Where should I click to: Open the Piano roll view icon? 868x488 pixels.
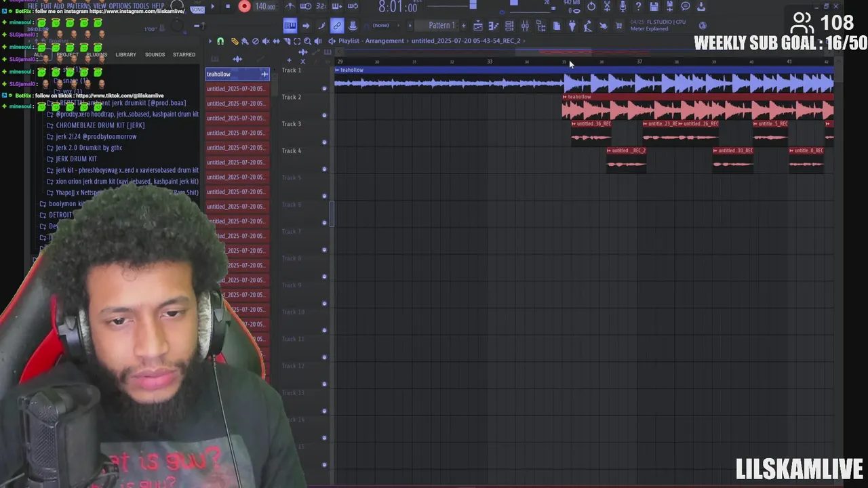[494, 26]
